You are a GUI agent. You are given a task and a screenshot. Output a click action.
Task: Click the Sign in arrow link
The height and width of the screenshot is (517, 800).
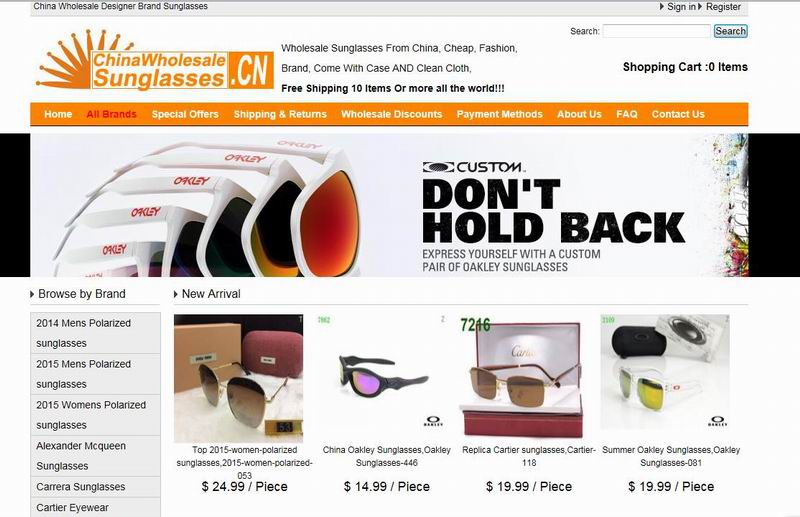tap(678, 7)
